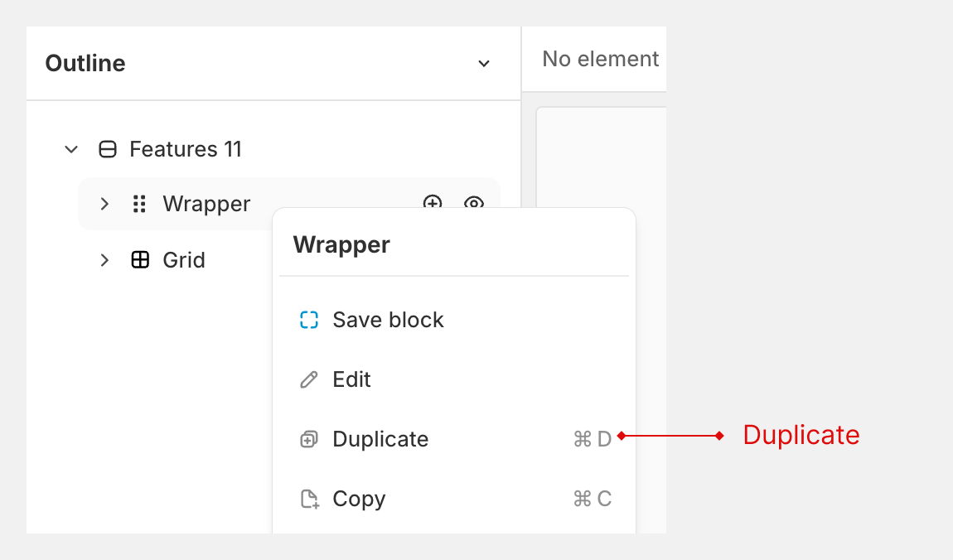Click Save block in the context menu

(388, 320)
